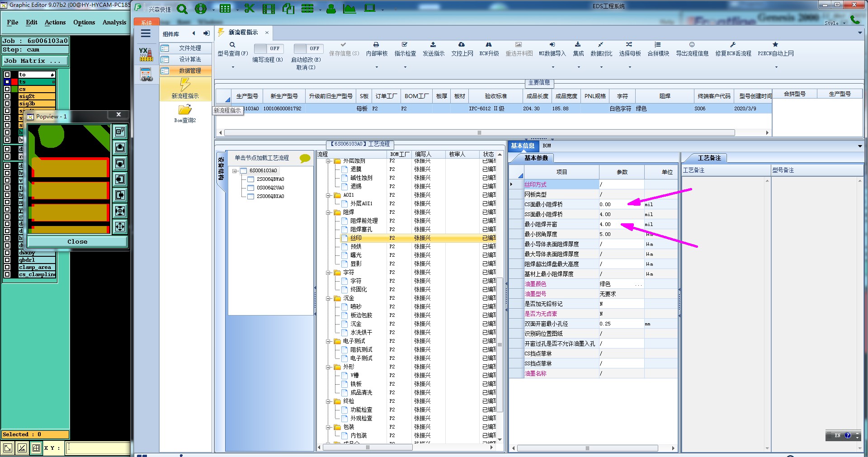Collapse the 沉金 process folder
868x457 pixels.
pos(328,298)
